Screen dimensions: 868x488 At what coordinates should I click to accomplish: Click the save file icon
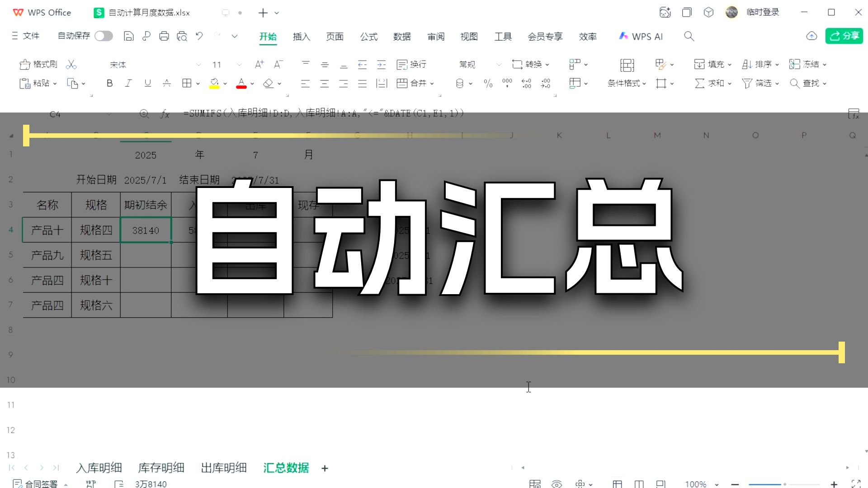click(x=128, y=36)
